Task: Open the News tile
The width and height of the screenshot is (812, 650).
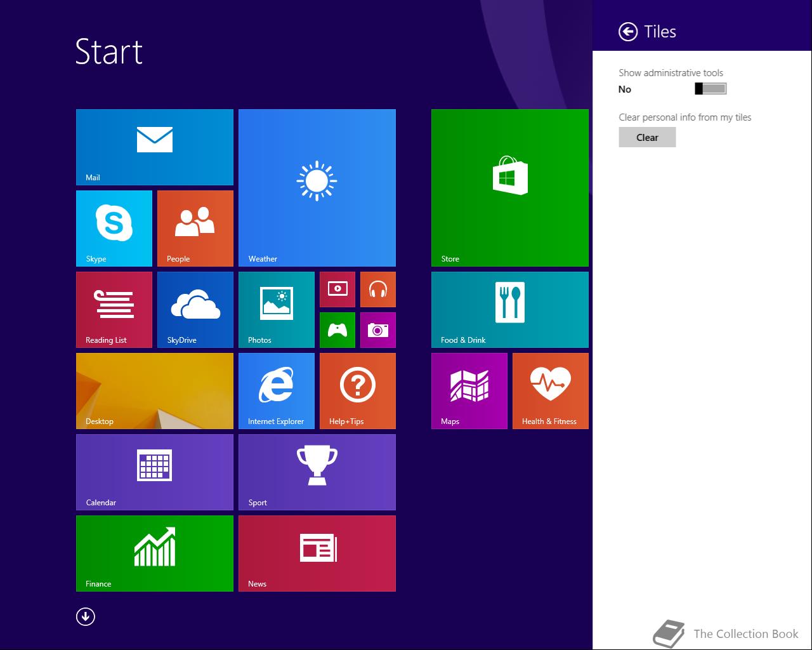Action: pyautogui.click(x=317, y=554)
